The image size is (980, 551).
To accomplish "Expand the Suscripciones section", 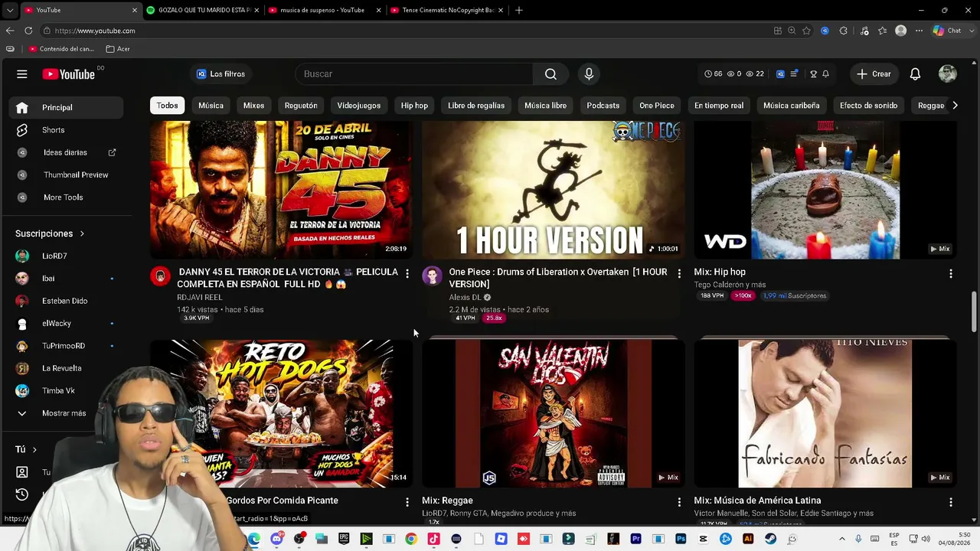I will [50, 233].
